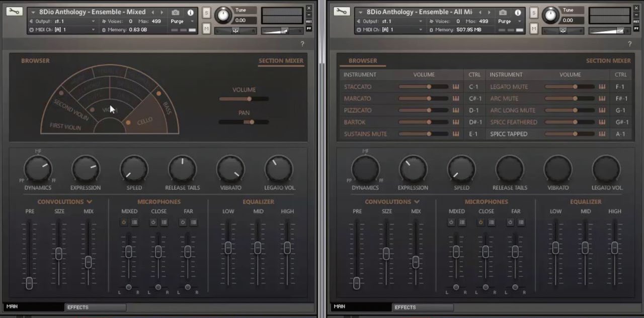Image resolution: width=644 pixels, height=318 pixels.
Task: Click STACCATO volume slider
Action: pos(423,86)
